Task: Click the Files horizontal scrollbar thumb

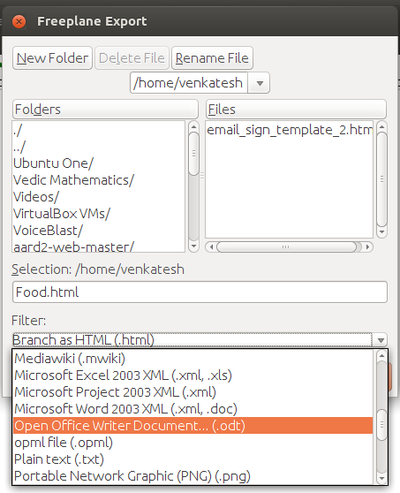Action: pyautogui.click(x=287, y=247)
